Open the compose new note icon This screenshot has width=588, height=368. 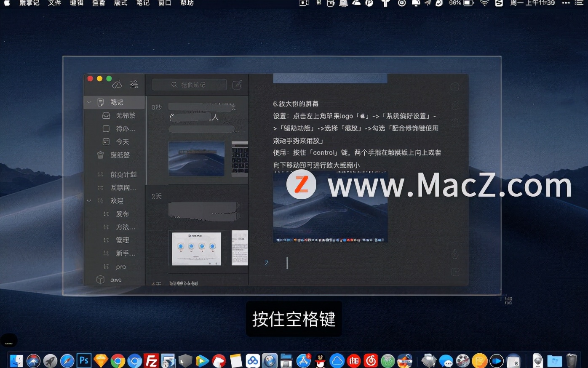(237, 84)
